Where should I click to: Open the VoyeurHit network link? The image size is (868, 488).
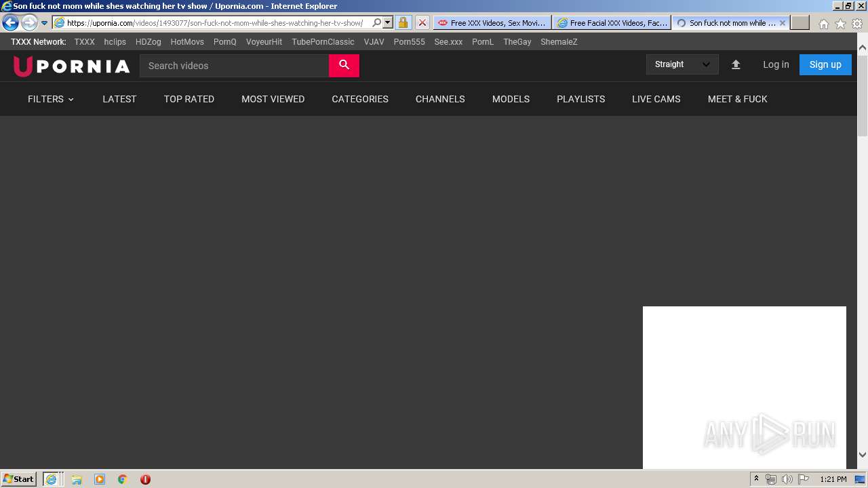pos(264,41)
